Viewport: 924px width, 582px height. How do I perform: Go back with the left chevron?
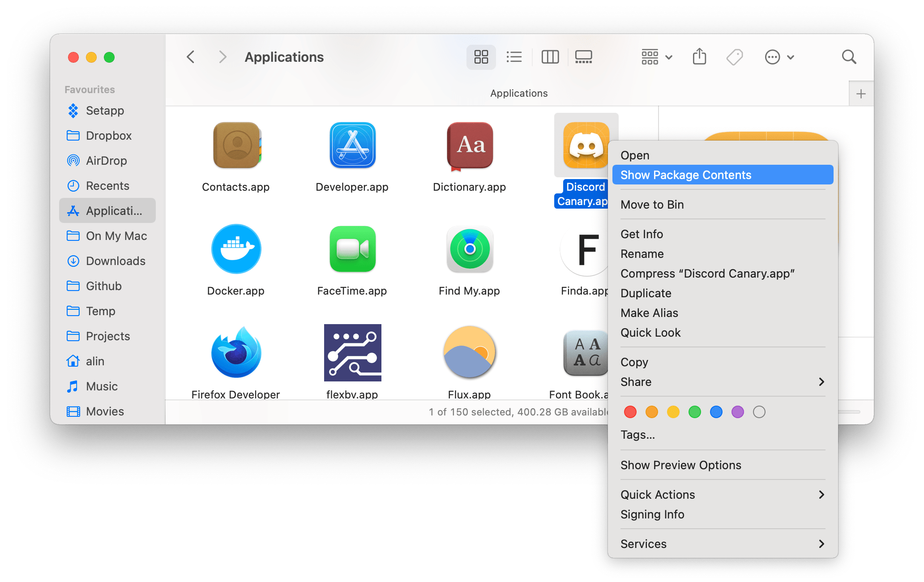point(191,57)
